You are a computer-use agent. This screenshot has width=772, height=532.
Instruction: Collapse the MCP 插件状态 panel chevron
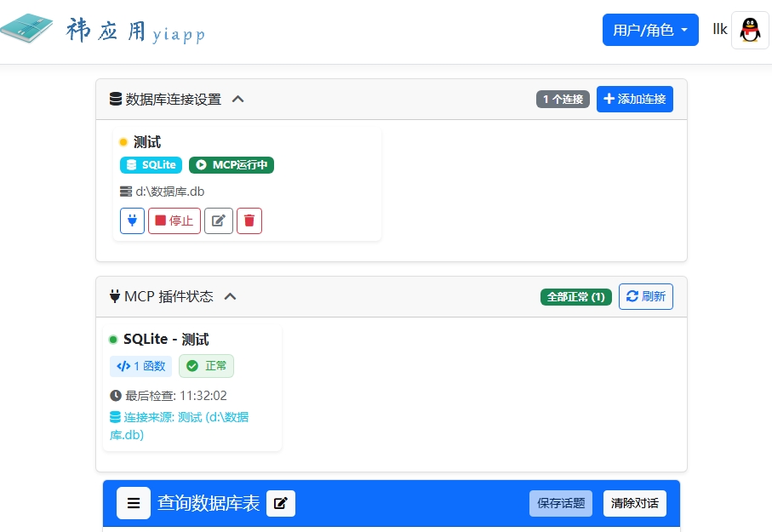[x=230, y=296]
